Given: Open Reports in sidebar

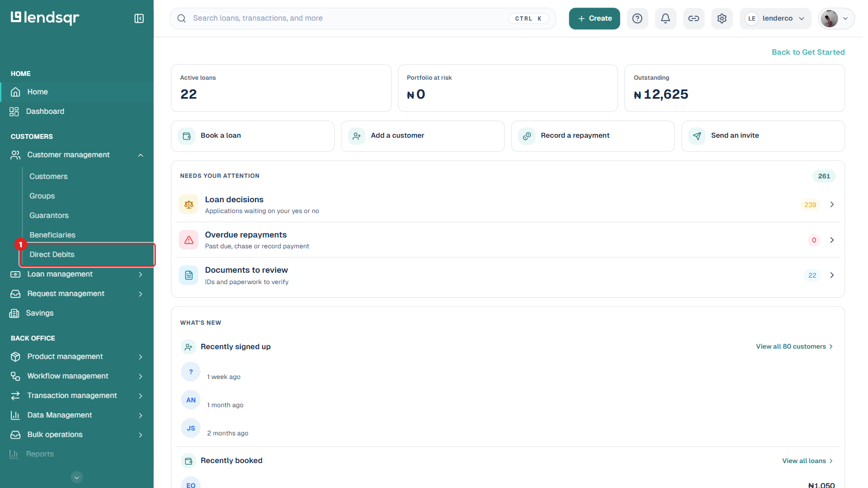Looking at the screenshot, I should coord(77,454).
